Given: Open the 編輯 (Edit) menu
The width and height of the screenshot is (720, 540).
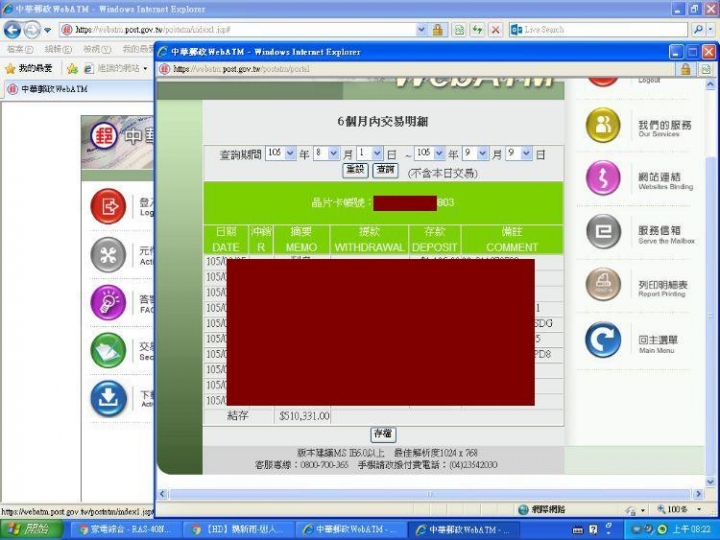Looking at the screenshot, I should coord(58,49).
